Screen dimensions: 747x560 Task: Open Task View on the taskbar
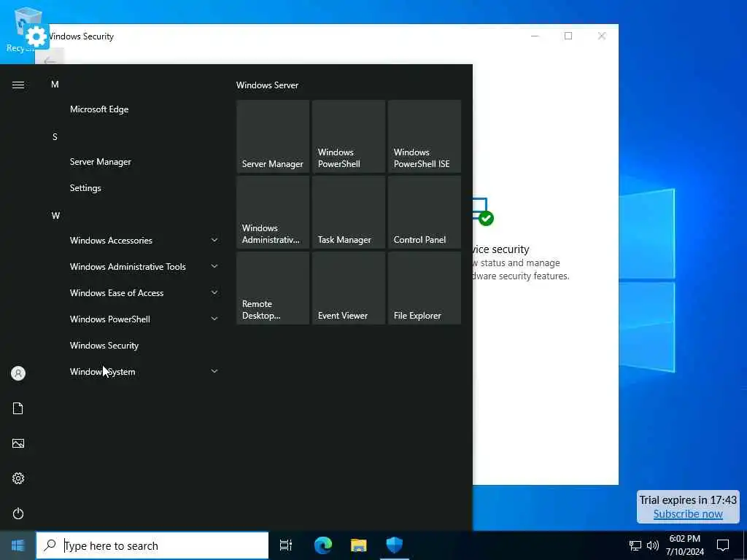[286, 545]
